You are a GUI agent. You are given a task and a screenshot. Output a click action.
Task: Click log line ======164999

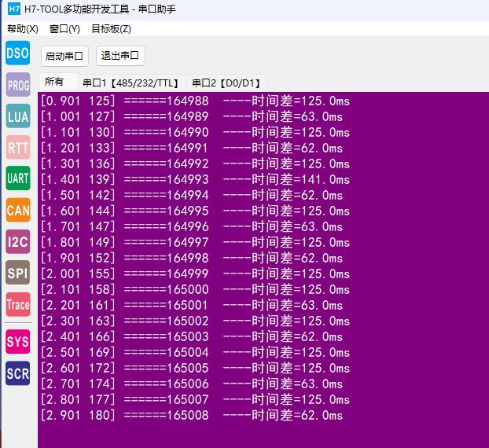point(195,274)
